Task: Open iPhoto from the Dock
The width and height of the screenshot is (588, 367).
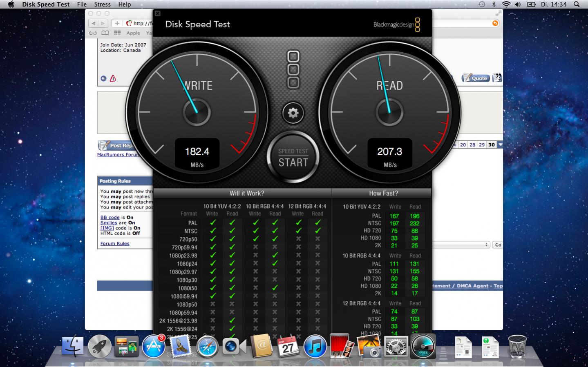Action: [x=369, y=347]
